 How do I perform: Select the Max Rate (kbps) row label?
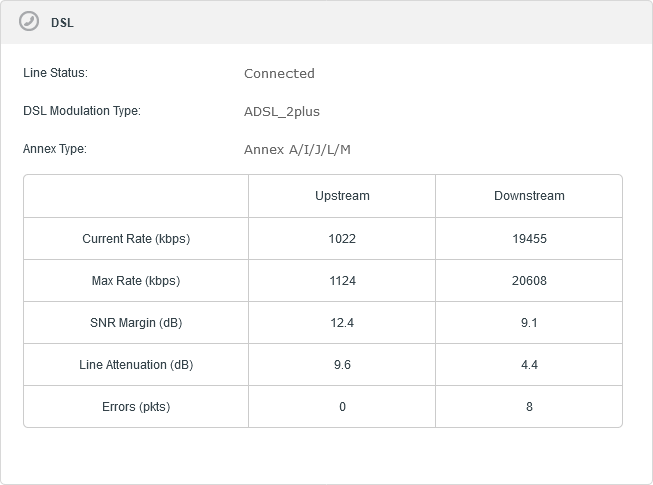[136, 281]
